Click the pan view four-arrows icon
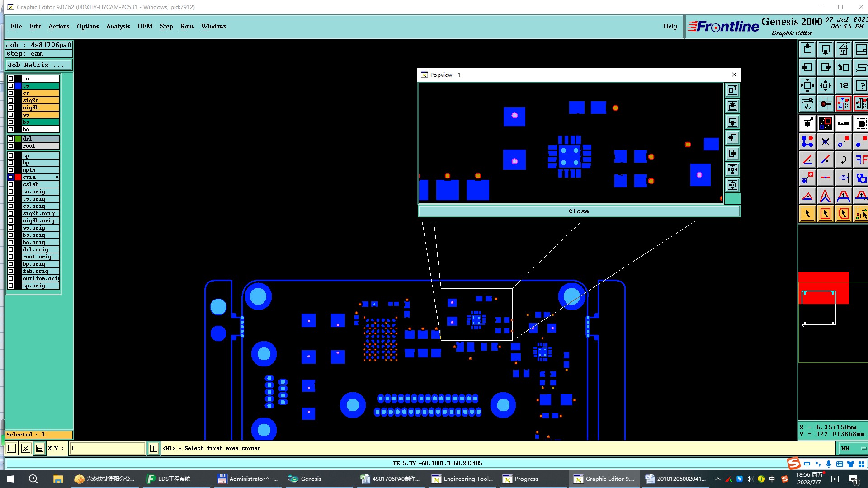 (825, 85)
